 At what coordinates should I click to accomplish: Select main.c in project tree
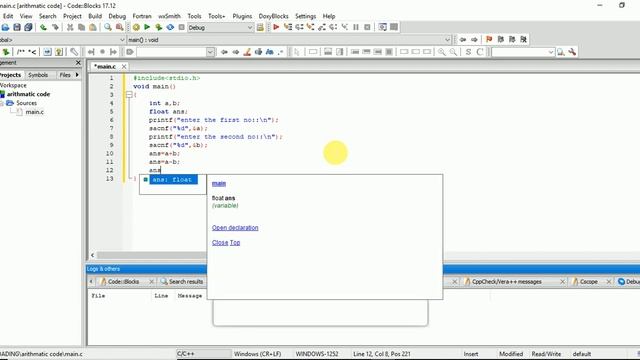click(x=35, y=111)
